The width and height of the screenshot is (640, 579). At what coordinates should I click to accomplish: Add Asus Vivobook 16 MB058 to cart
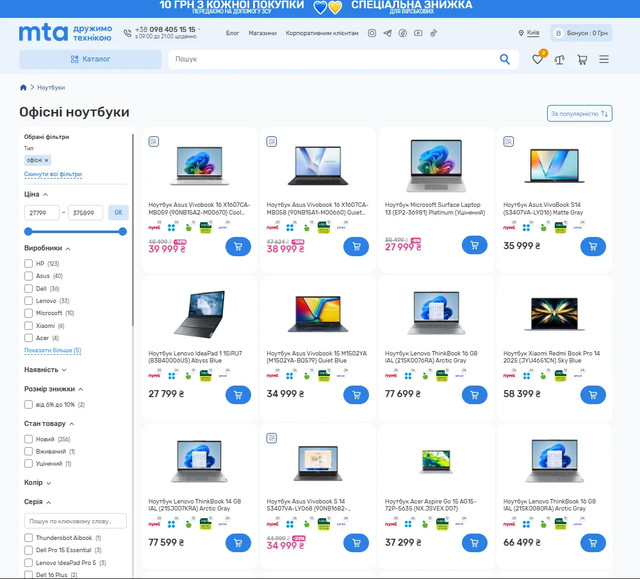pyautogui.click(x=356, y=246)
